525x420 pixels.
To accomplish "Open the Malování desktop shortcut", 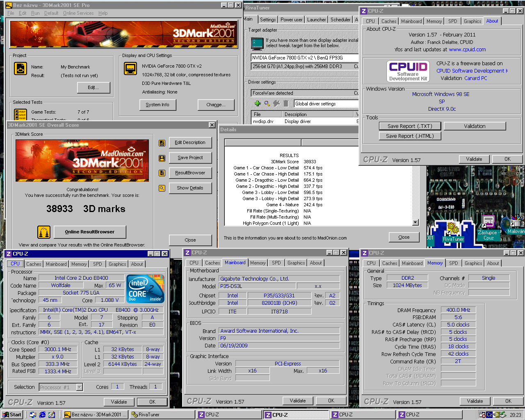I will point(516,225).
